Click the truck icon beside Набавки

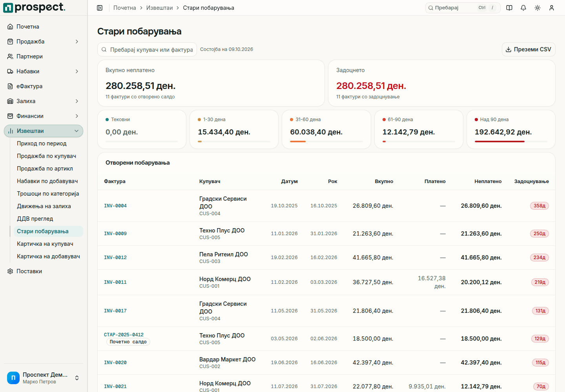[10, 71]
